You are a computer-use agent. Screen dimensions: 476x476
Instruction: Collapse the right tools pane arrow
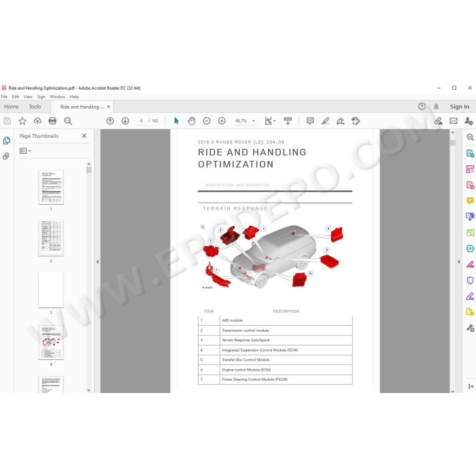[459, 261]
